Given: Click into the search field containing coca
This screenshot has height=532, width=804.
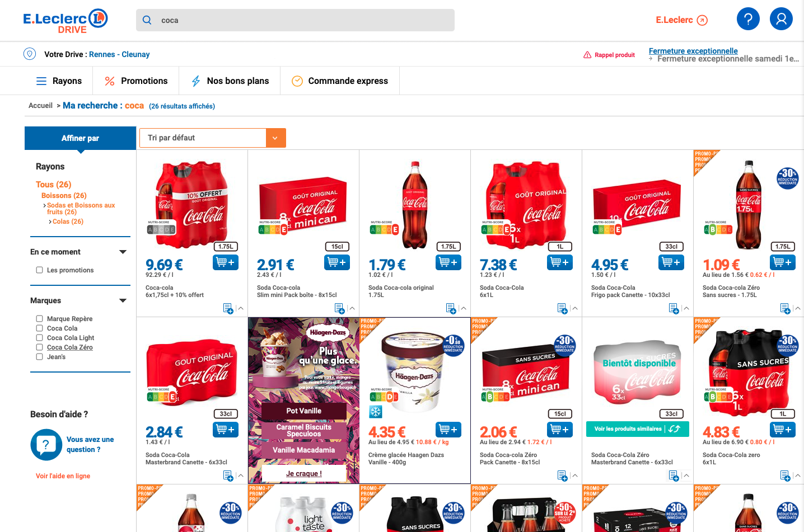Looking at the screenshot, I should point(295,20).
